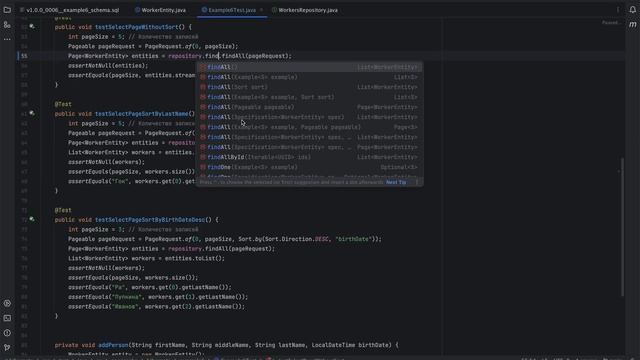
Task: Choose findAll() completion suggestion
Action: tap(309, 67)
